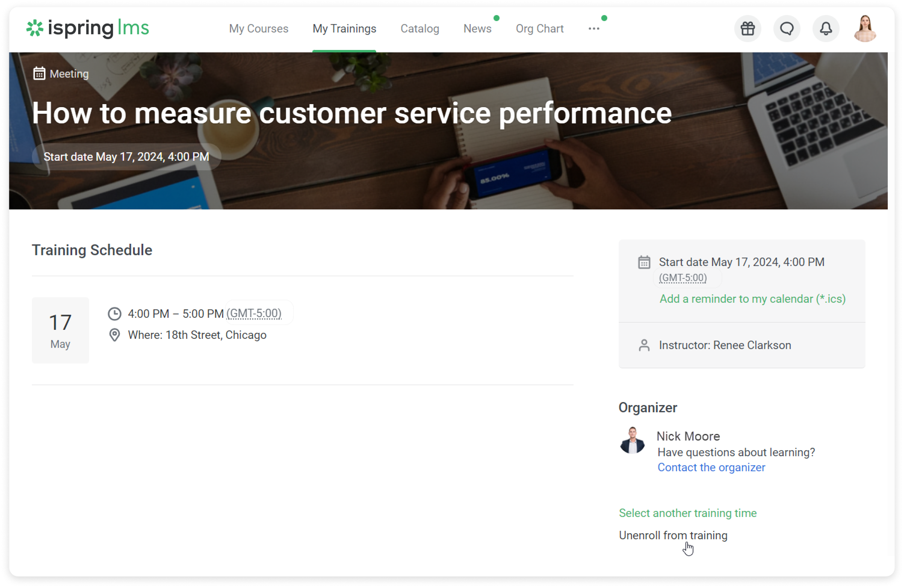The width and height of the screenshot is (904, 588).
Task: Click Contact the organizer link
Action: (711, 467)
